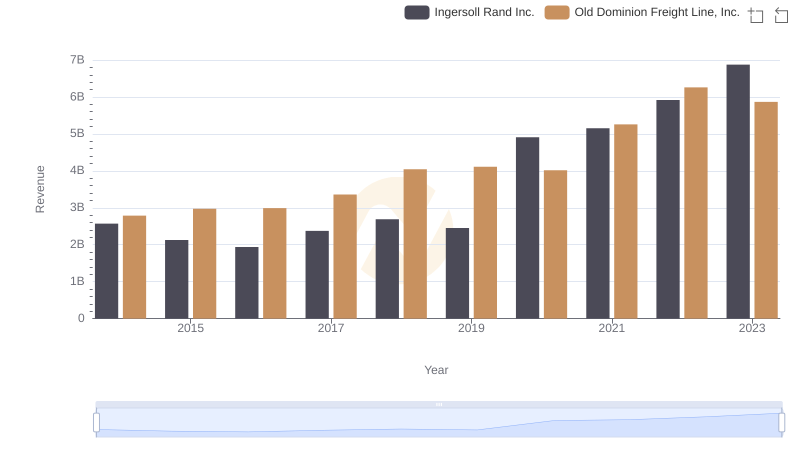Click the 3B y-axis label
Viewport: 800px width, 461px height.
tap(77, 208)
